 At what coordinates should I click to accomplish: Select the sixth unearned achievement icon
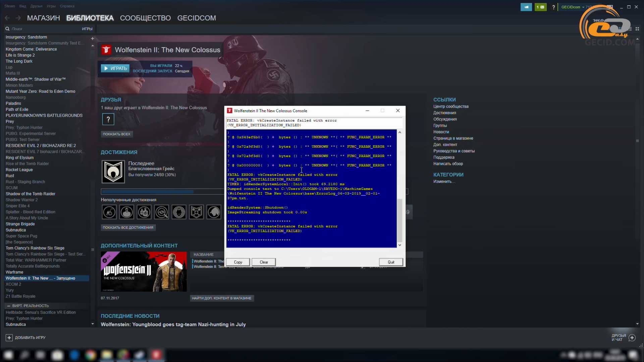(197, 212)
